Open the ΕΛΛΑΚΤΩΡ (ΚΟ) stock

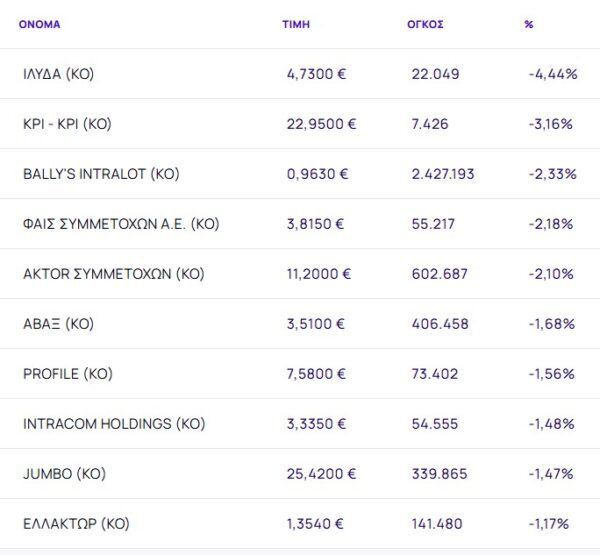pyautogui.click(x=76, y=524)
